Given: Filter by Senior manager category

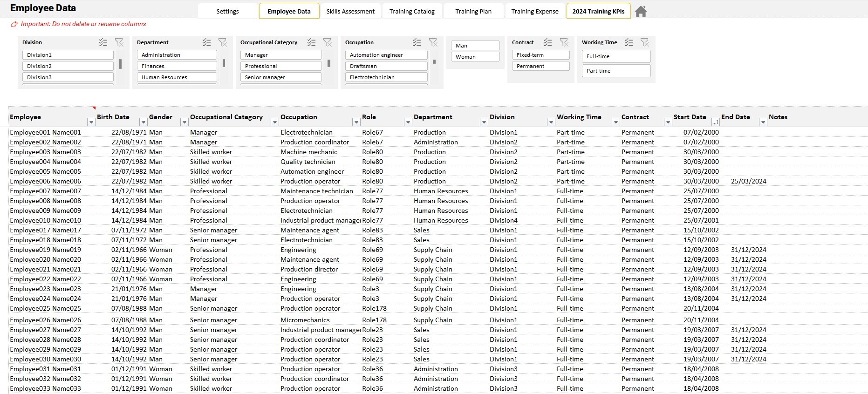Looking at the screenshot, I should tap(281, 77).
